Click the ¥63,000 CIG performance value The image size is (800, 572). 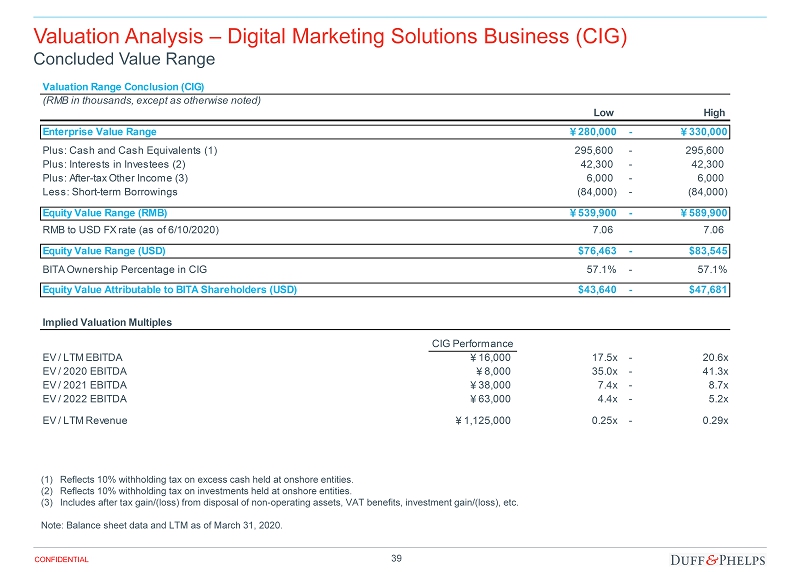(490, 399)
